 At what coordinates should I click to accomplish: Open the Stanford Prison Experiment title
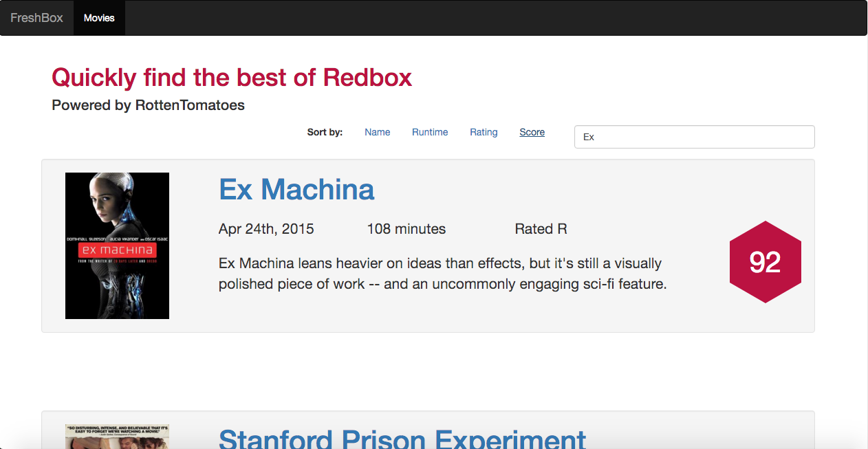tap(402, 439)
